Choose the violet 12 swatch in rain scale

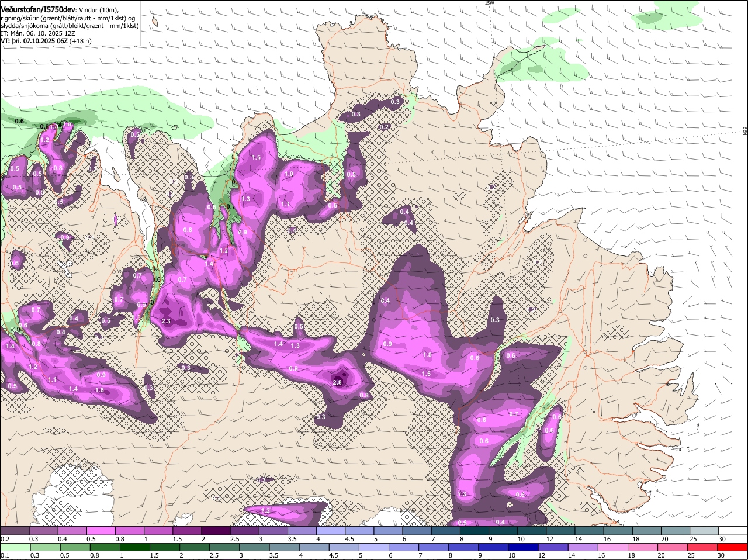point(553,548)
